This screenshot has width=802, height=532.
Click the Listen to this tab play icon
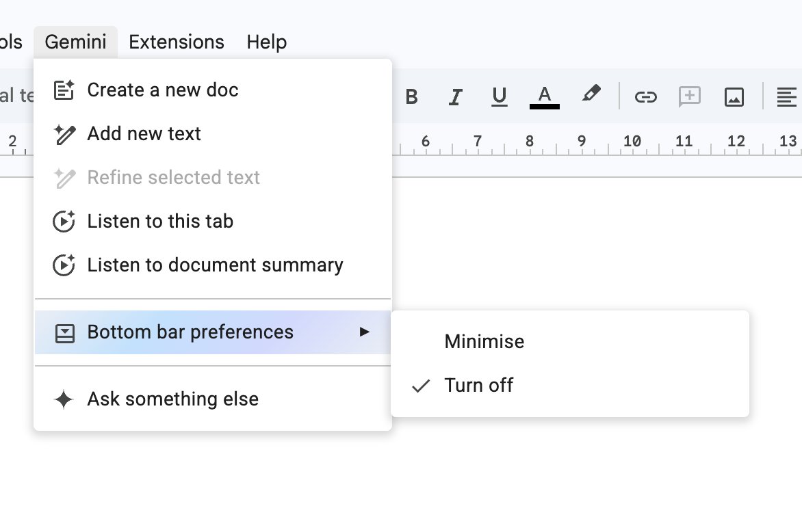(x=64, y=222)
